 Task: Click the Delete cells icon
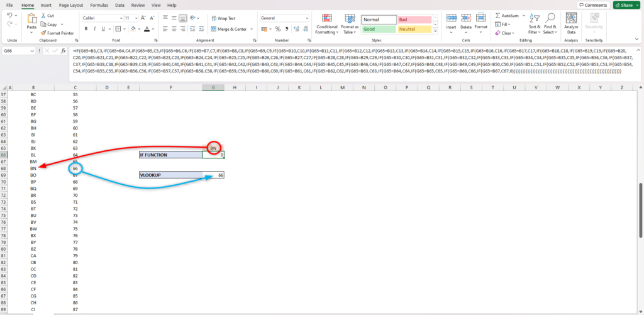466,18
